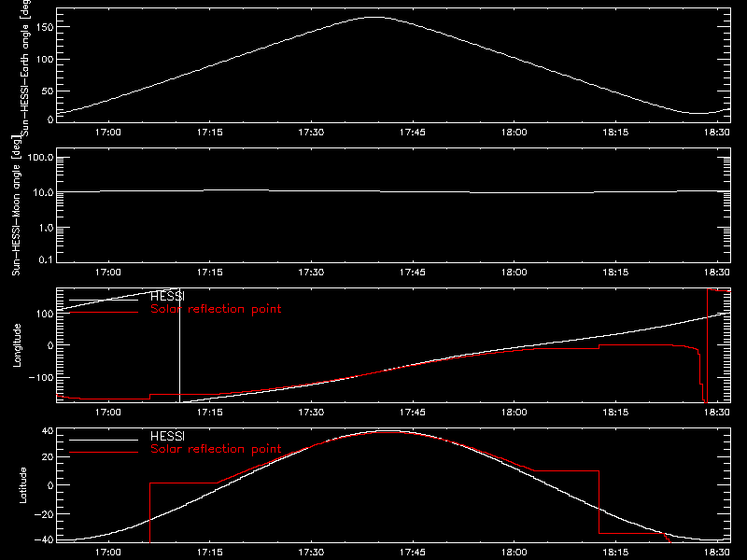Click the Longitude axis title

pos(17,345)
